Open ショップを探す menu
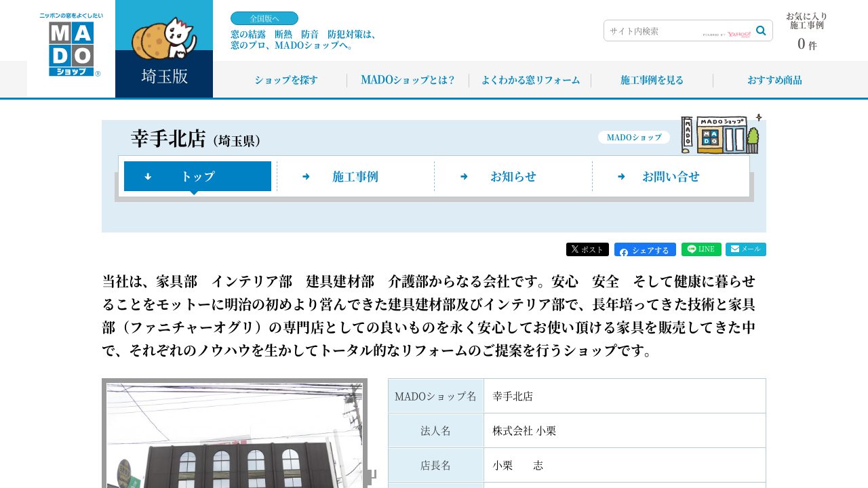The image size is (868, 488). [x=286, y=80]
